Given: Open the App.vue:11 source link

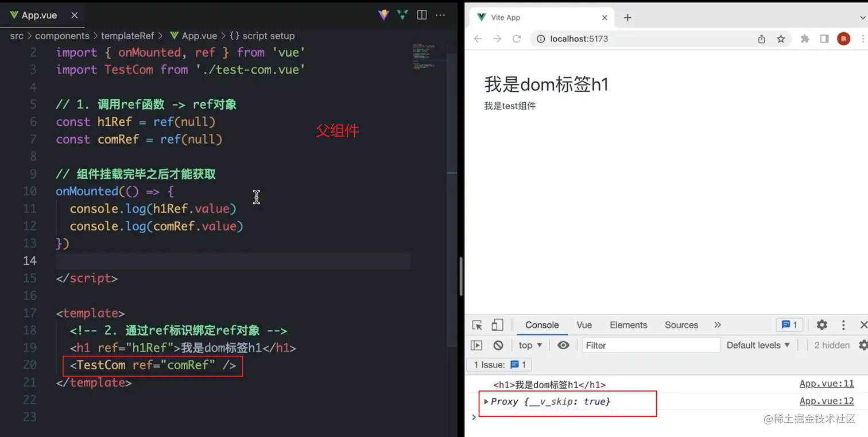Looking at the screenshot, I should 827,384.
